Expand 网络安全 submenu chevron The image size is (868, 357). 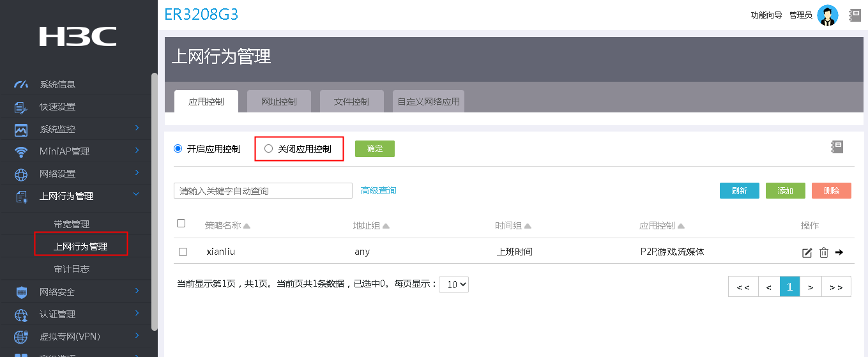pyautogui.click(x=137, y=291)
